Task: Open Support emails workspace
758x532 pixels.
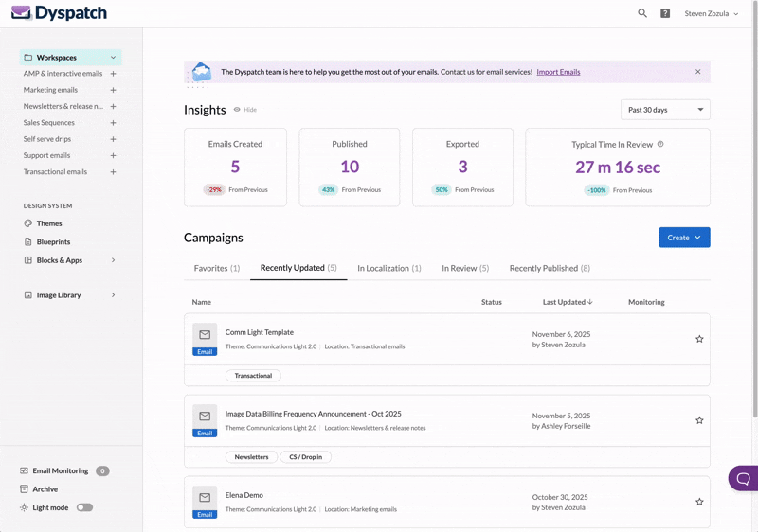Action: (x=46, y=155)
